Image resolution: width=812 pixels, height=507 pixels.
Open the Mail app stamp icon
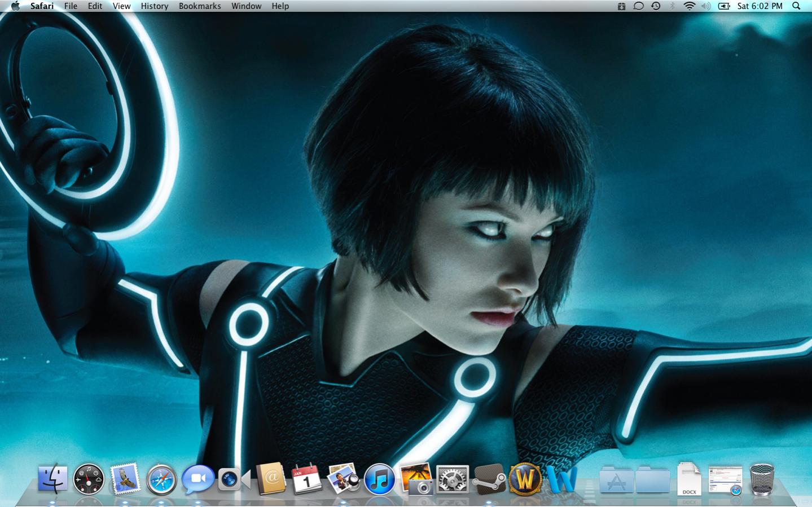pyautogui.click(x=125, y=479)
